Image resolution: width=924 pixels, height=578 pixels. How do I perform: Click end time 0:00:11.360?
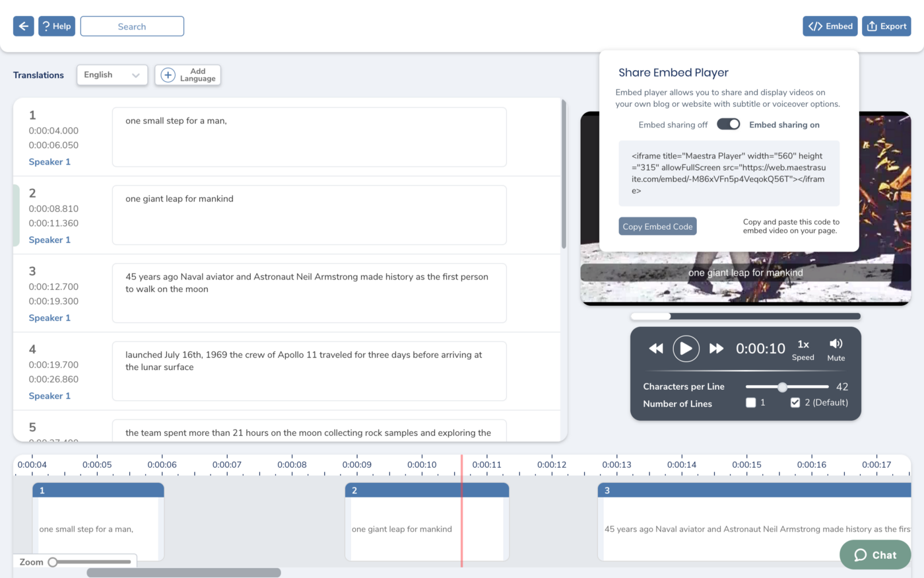pos(53,223)
